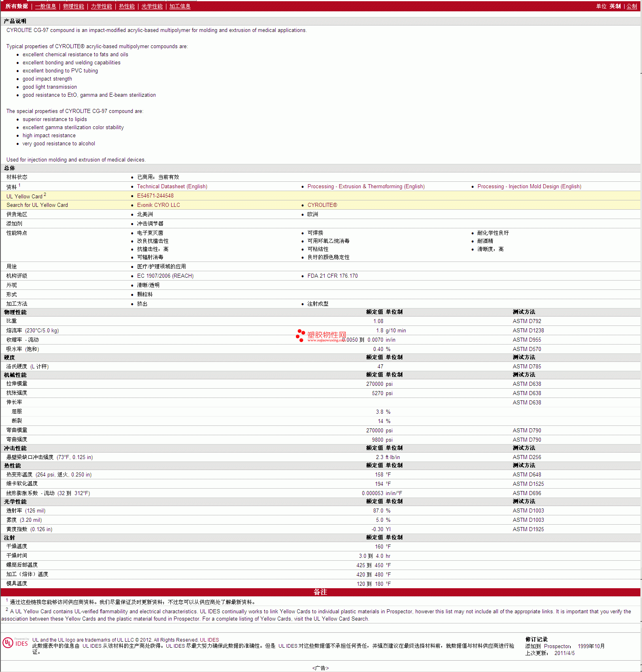Screen dimensions: 642x672
Task: Click the 雾度 (3.20 mil) row label
Action: coord(24,520)
